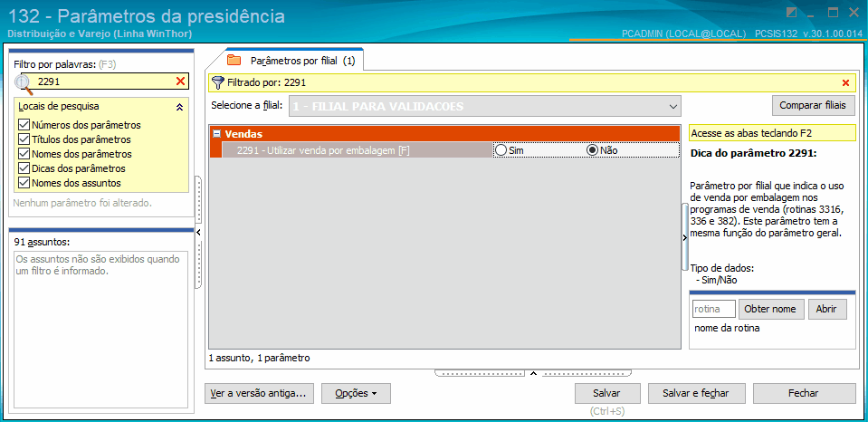The image size is (868, 422).
Task: Click the bottom splitter up arrow
Action: [x=533, y=373]
